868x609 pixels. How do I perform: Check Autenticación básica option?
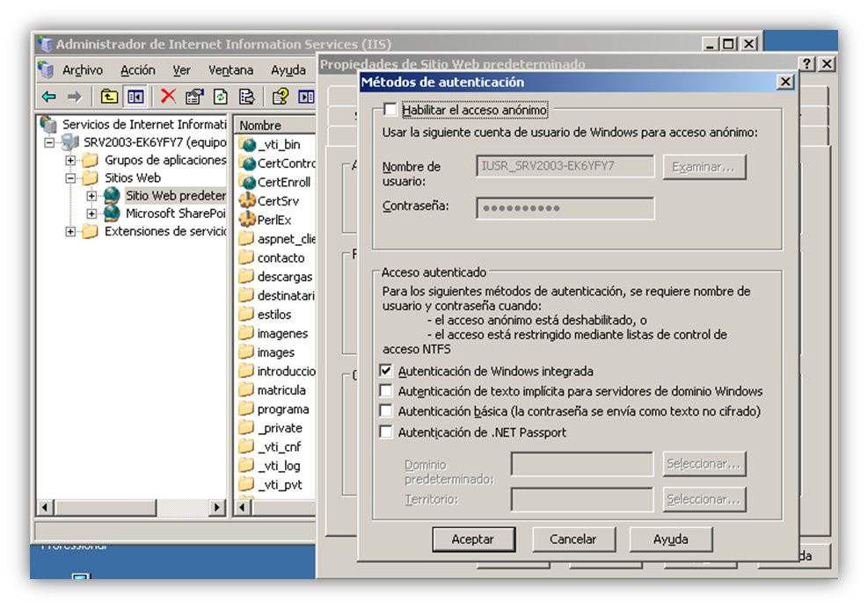point(386,411)
